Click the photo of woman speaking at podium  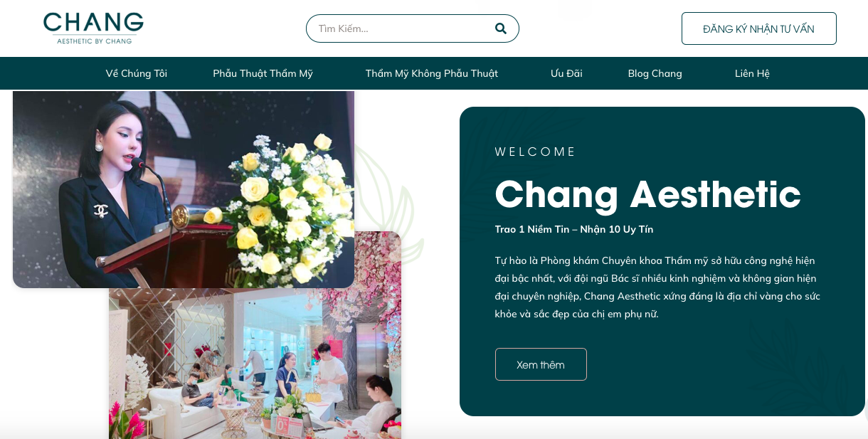click(184, 189)
